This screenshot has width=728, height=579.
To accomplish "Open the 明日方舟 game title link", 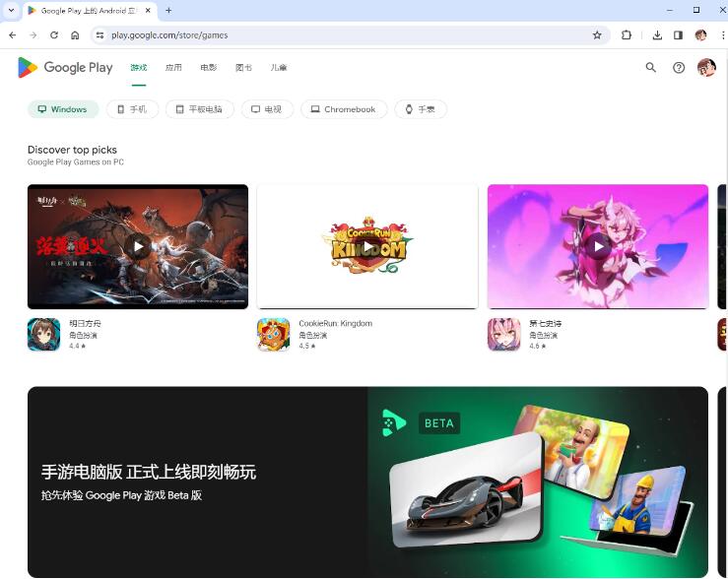I will pyautogui.click(x=85, y=323).
